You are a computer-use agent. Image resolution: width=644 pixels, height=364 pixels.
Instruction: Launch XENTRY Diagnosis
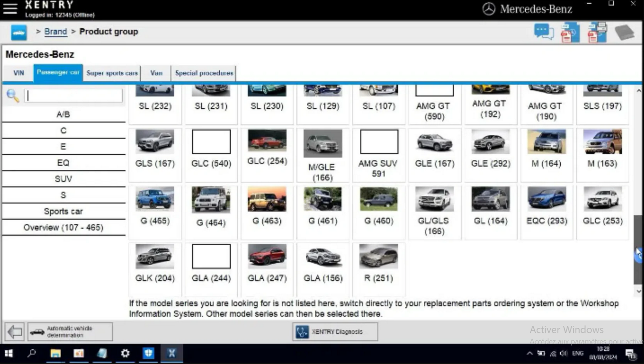pyautogui.click(x=335, y=332)
